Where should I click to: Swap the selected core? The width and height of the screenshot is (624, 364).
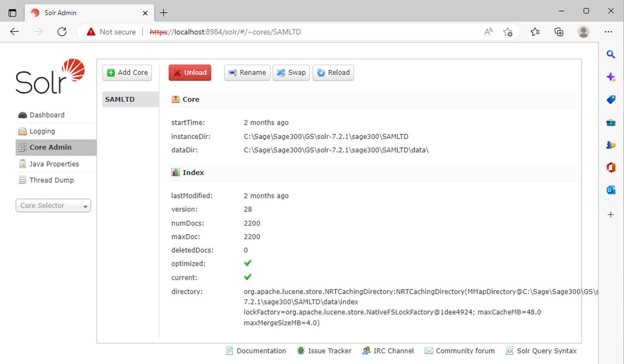pos(291,73)
